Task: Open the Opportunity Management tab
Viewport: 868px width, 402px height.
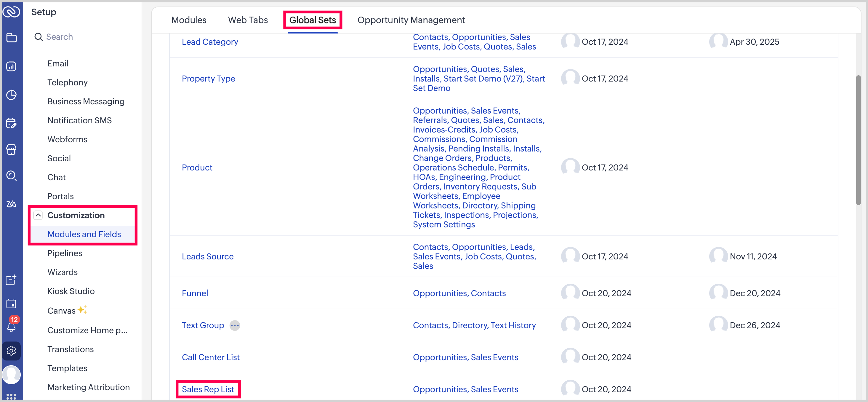Action: point(411,20)
